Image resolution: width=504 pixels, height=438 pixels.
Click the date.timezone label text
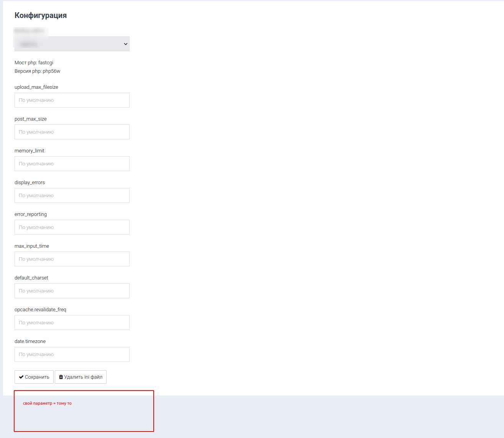tap(30, 342)
